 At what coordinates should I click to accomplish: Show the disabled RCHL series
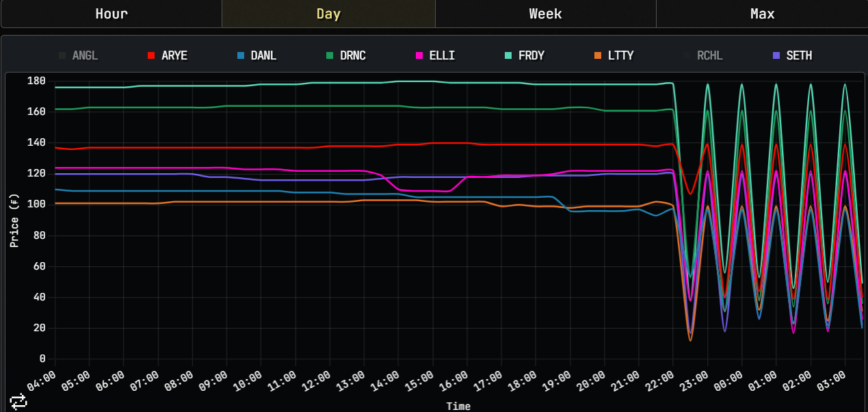coord(703,55)
